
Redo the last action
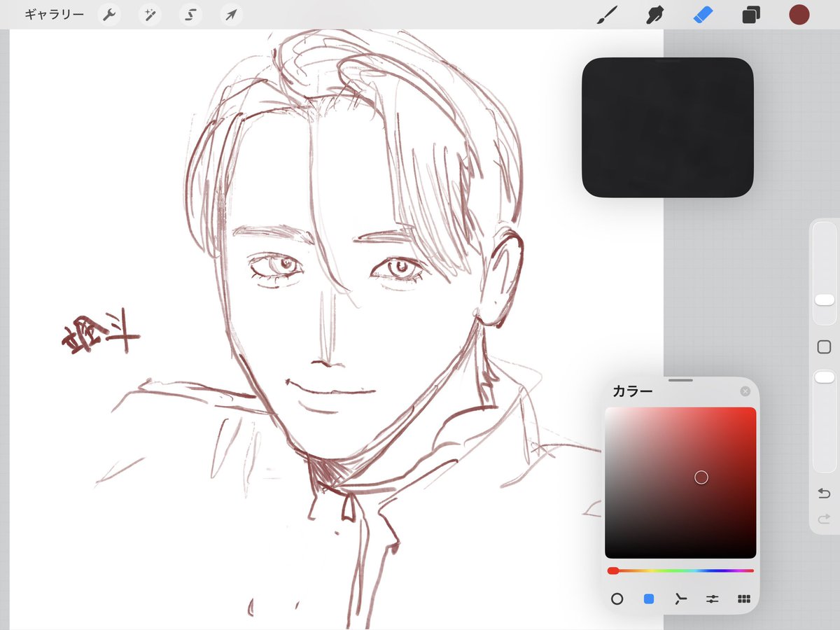tap(824, 519)
